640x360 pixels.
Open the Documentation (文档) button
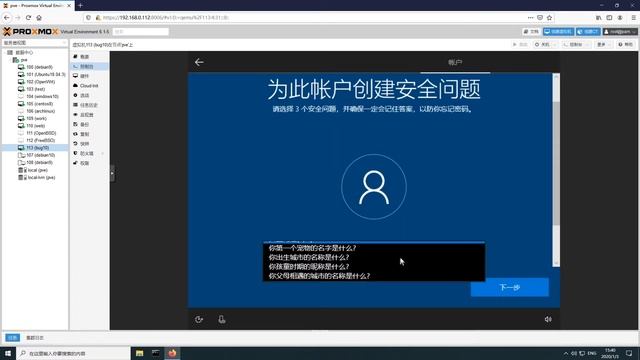point(531,31)
